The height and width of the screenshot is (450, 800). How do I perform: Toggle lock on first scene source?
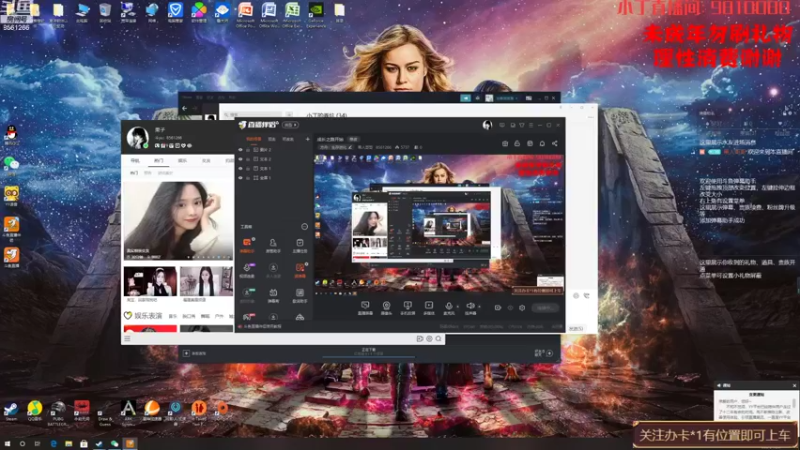pyautogui.click(x=248, y=150)
